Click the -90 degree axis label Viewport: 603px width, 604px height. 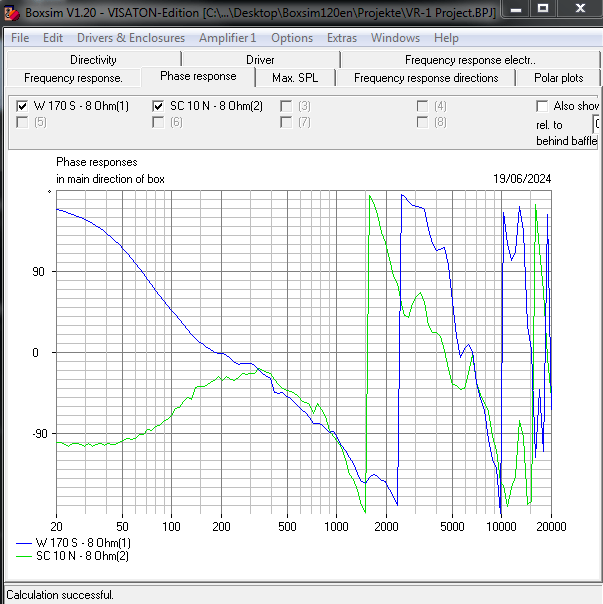coord(39,434)
